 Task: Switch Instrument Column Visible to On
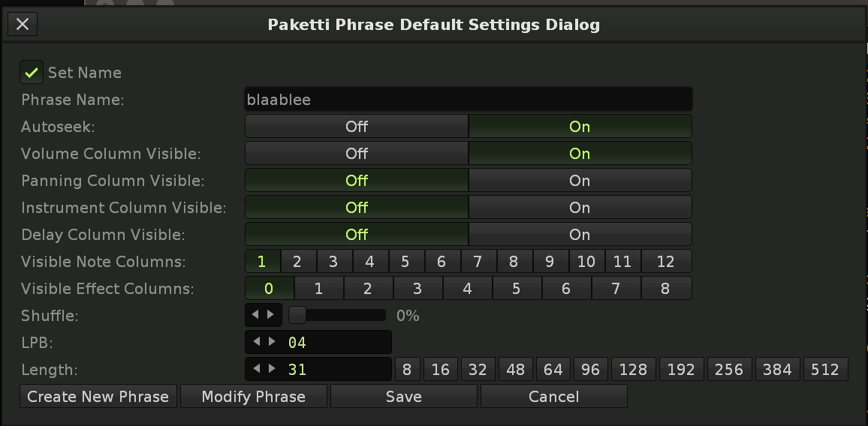pyautogui.click(x=579, y=208)
